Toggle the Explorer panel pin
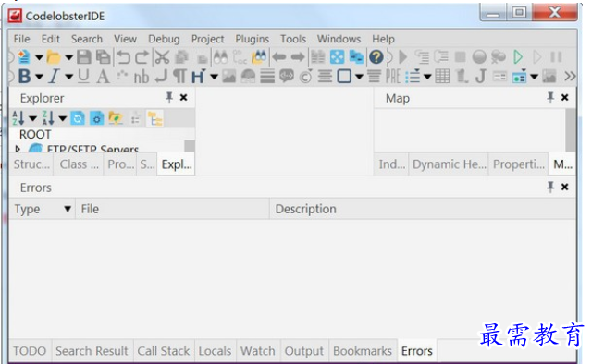Image resolution: width=592 pixels, height=364 pixels. click(169, 98)
